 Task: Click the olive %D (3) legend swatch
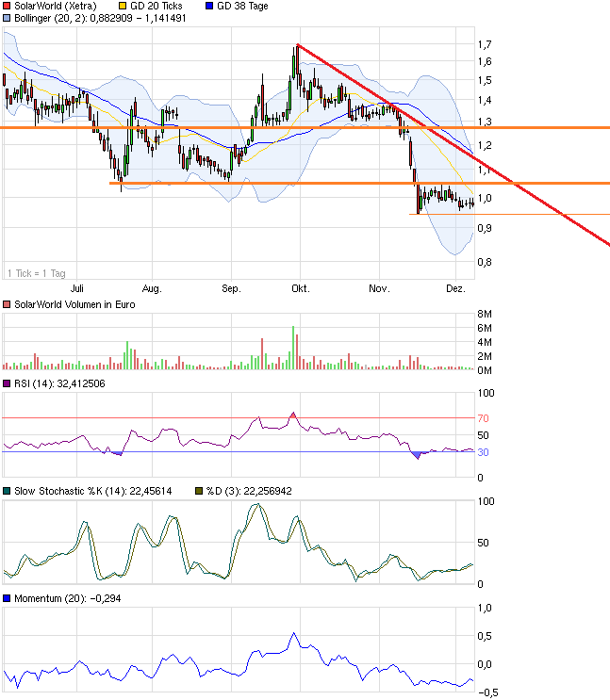tap(199, 491)
